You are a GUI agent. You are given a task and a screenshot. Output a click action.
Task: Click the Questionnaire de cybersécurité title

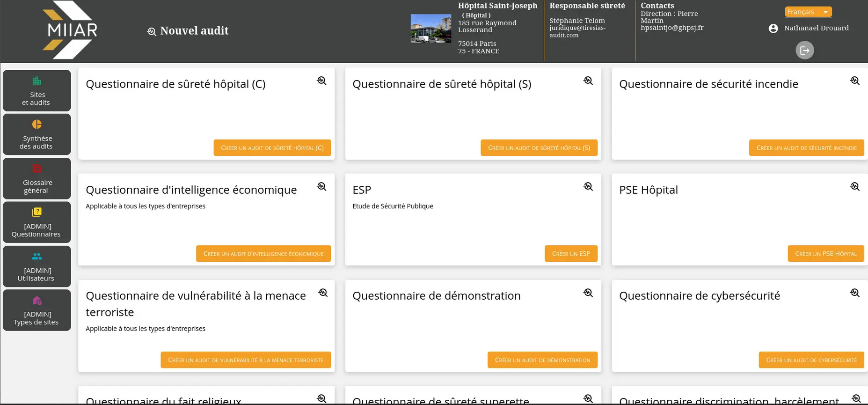click(700, 296)
